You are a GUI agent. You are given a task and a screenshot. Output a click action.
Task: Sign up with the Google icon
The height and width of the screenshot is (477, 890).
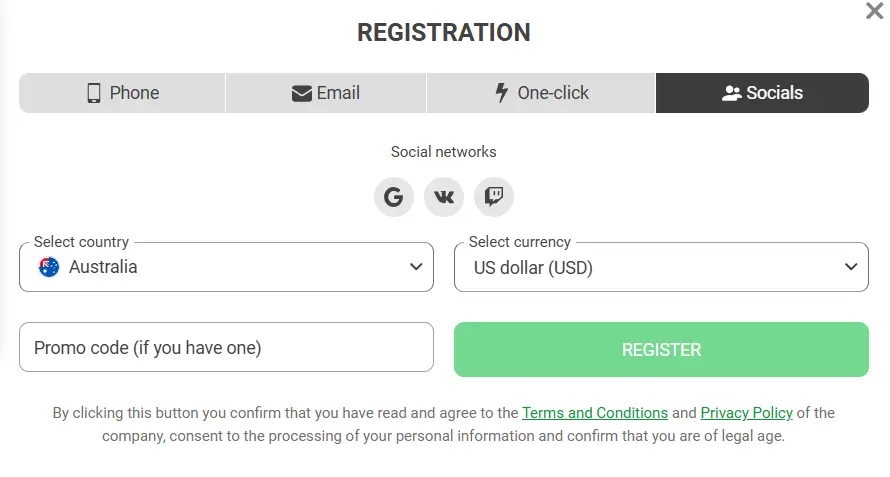point(394,196)
